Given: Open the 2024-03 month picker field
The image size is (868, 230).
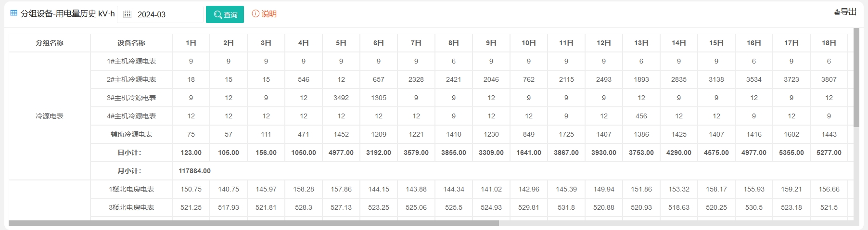Looking at the screenshot, I should [161, 14].
